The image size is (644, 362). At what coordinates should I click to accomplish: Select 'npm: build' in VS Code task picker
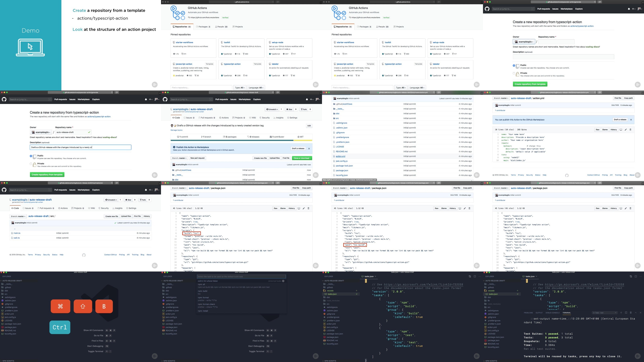pyautogui.click(x=241, y=292)
